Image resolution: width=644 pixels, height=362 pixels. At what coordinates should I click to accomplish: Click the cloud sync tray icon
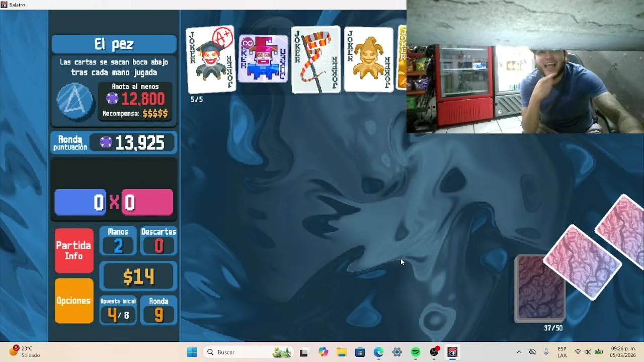pyautogui.click(x=532, y=352)
